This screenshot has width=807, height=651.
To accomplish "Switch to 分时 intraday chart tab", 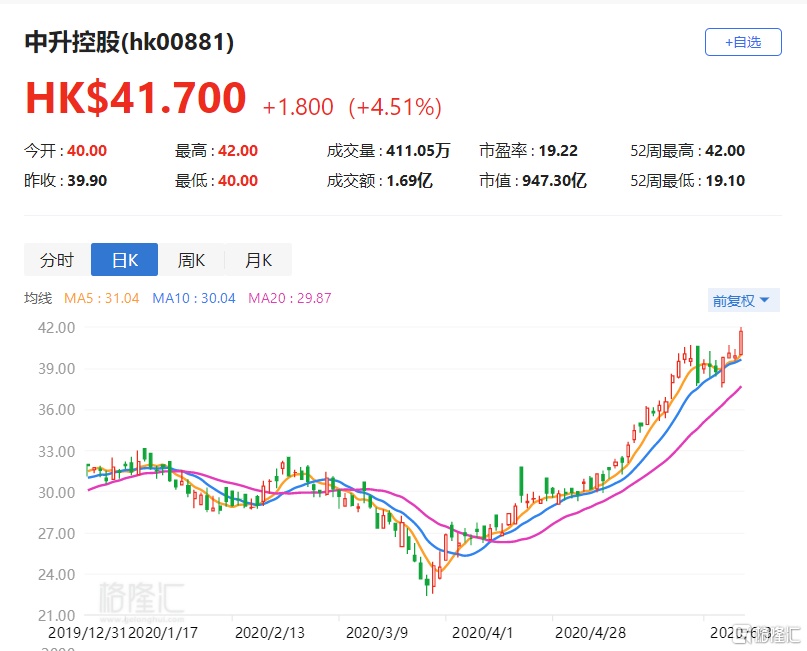I will pyautogui.click(x=57, y=260).
